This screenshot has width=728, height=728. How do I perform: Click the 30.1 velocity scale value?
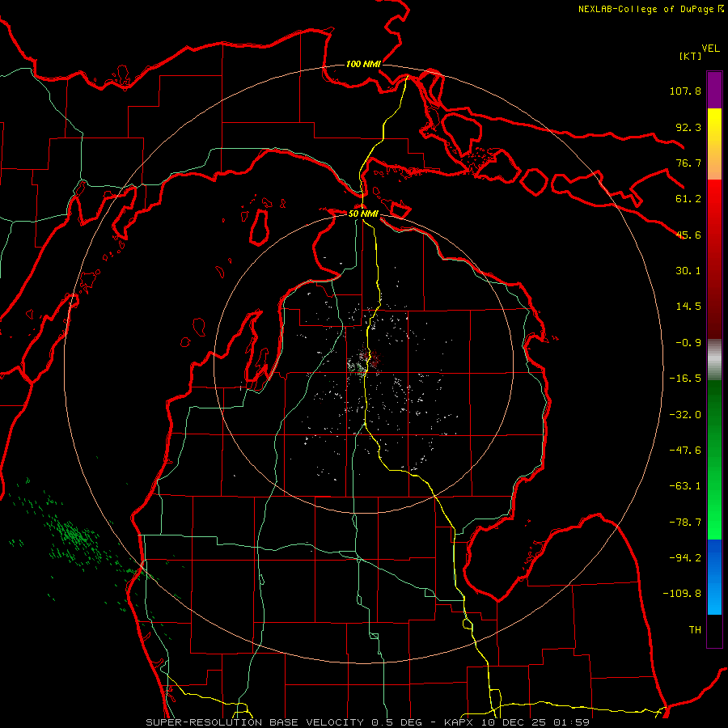click(688, 271)
